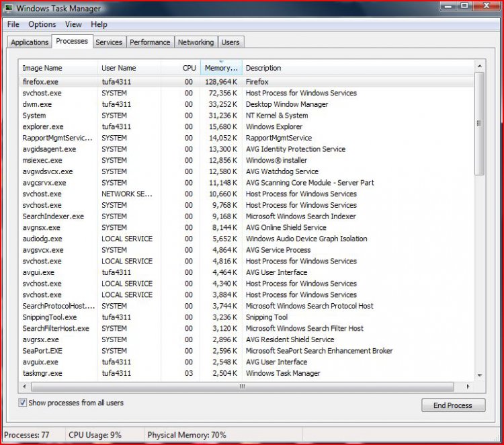The image size is (504, 445).
Task: Select the SeaPort.EXE process
Action: [246, 351]
